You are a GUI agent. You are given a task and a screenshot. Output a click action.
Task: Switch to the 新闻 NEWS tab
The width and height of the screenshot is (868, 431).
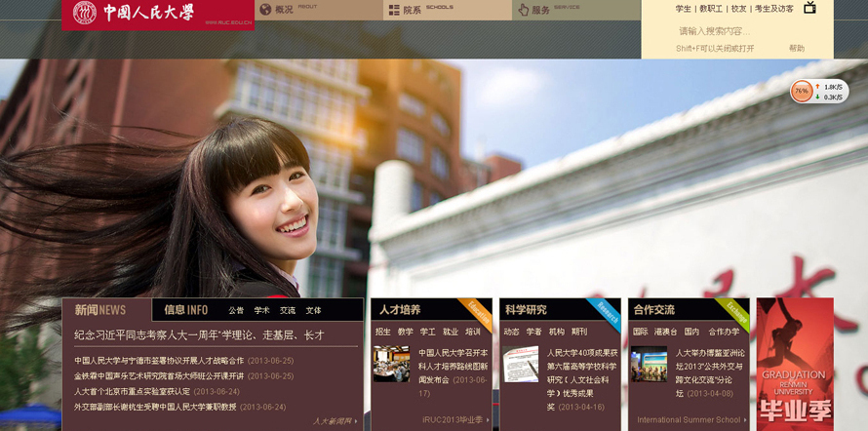(99, 310)
